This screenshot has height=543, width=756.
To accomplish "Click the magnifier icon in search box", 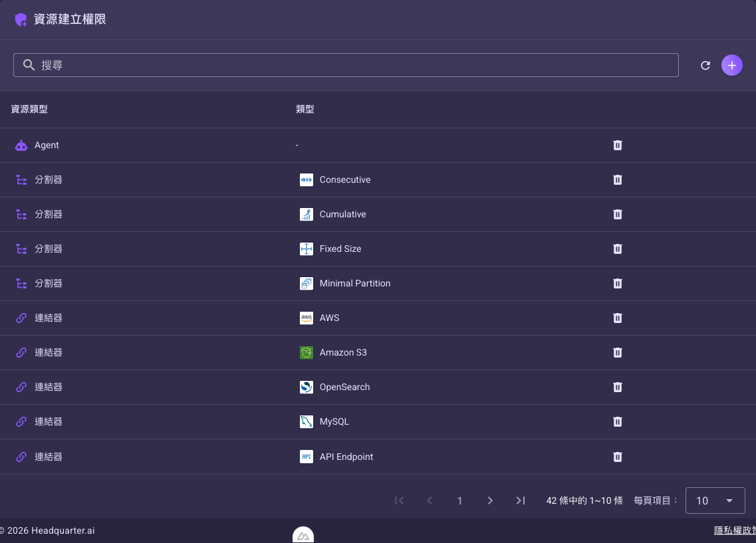I will click(29, 65).
